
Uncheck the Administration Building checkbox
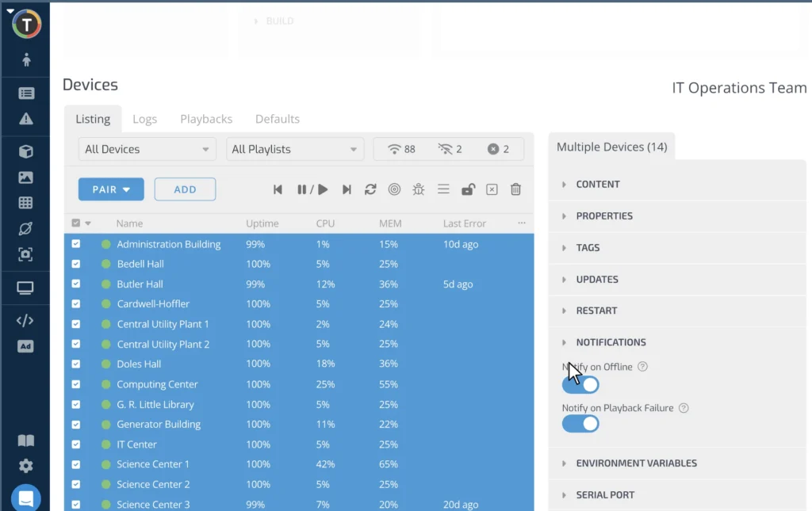[x=76, y=243]
